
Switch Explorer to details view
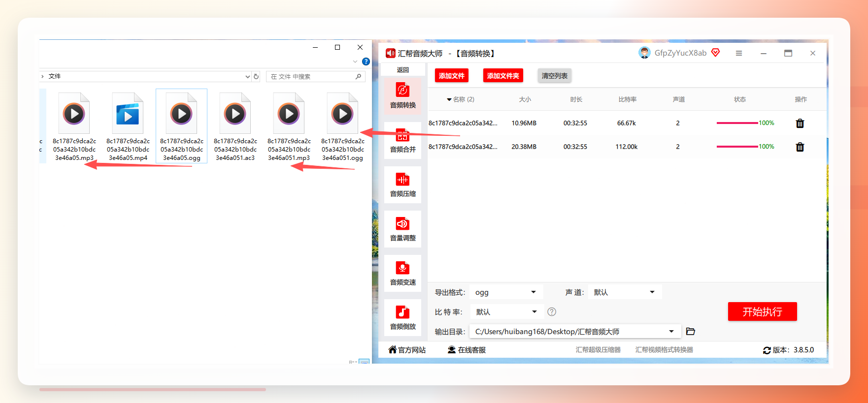(x=353, y=362)
